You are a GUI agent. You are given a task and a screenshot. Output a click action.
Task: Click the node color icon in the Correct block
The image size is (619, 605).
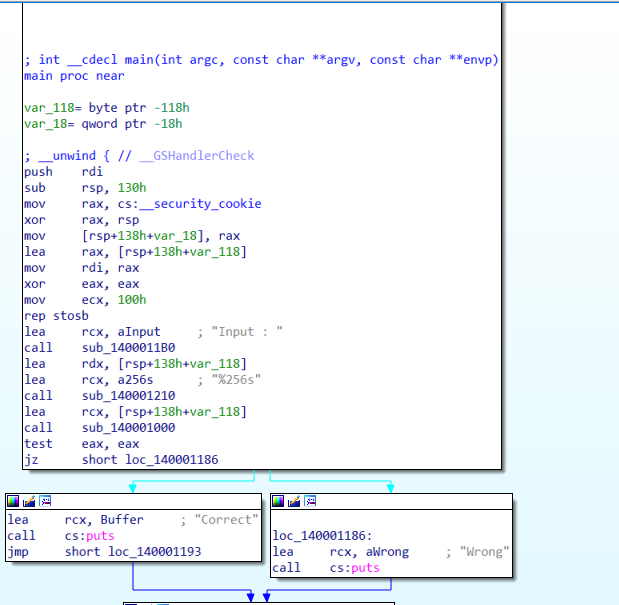click(x=13, y=501)
